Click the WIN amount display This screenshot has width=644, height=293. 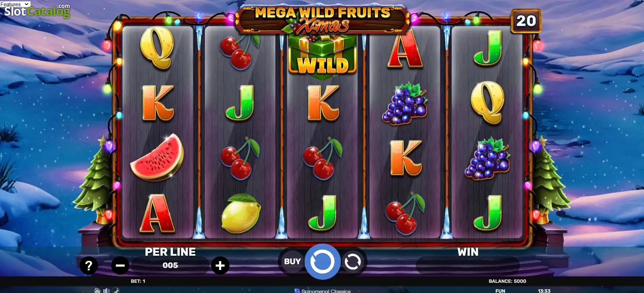(x=468, y=265)
